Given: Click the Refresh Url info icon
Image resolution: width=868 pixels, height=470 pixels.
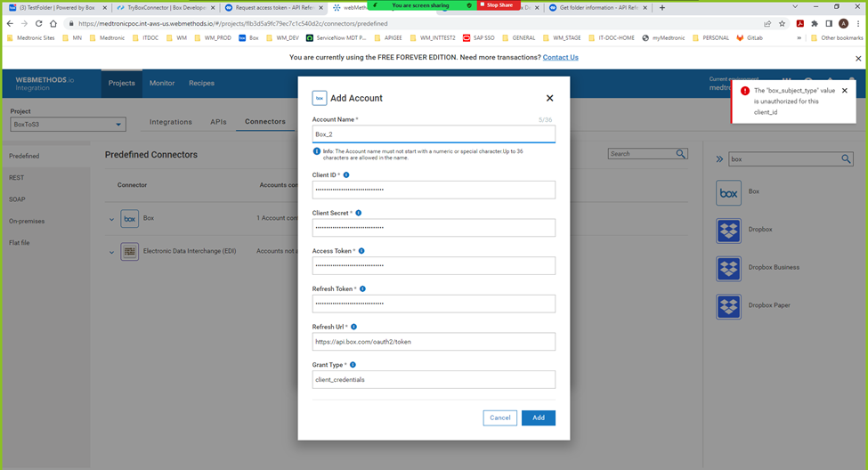Looking at the screenshot, I should (x=353, y=327).
